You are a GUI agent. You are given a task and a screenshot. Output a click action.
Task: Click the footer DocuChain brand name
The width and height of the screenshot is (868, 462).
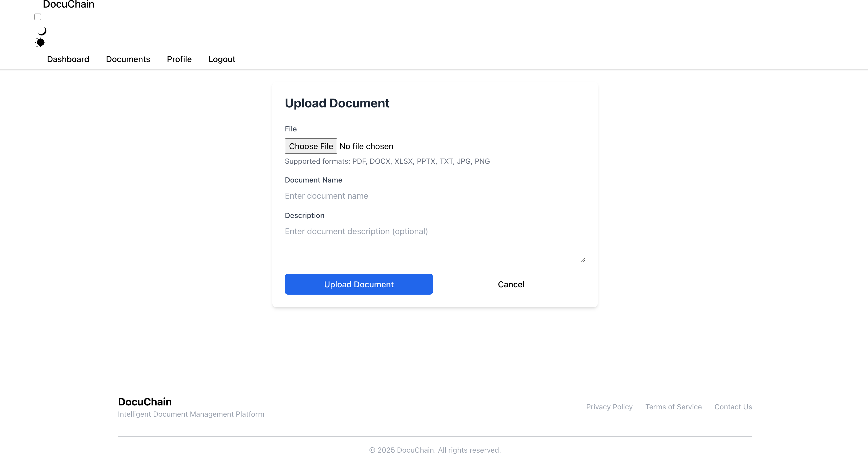[x=144, y=402]
